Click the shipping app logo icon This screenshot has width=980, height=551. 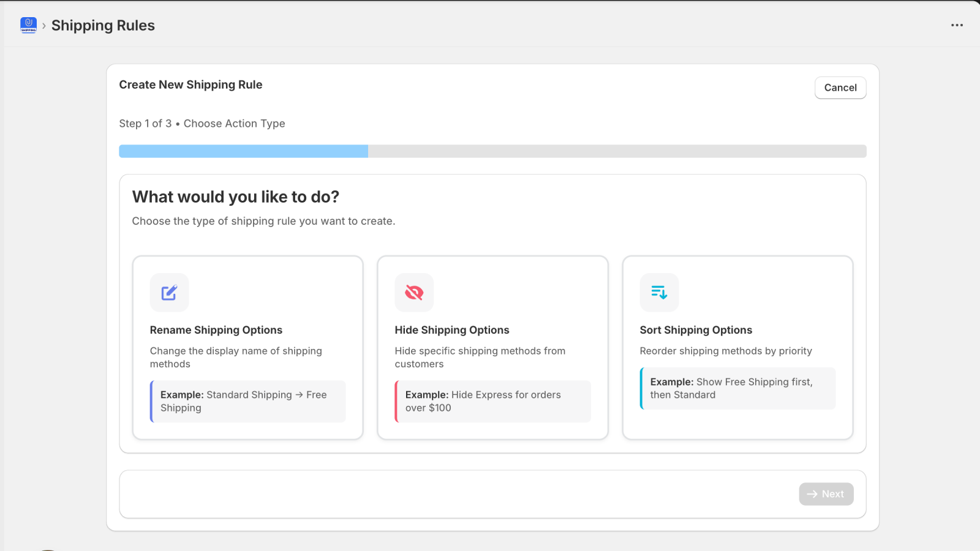point(28,25)
